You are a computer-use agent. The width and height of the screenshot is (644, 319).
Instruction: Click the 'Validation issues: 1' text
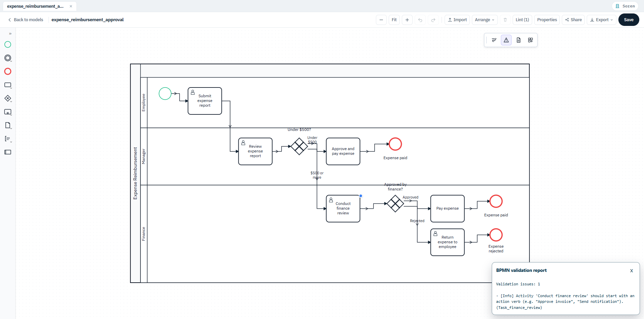pyautogui.click(x=518, y=284)
